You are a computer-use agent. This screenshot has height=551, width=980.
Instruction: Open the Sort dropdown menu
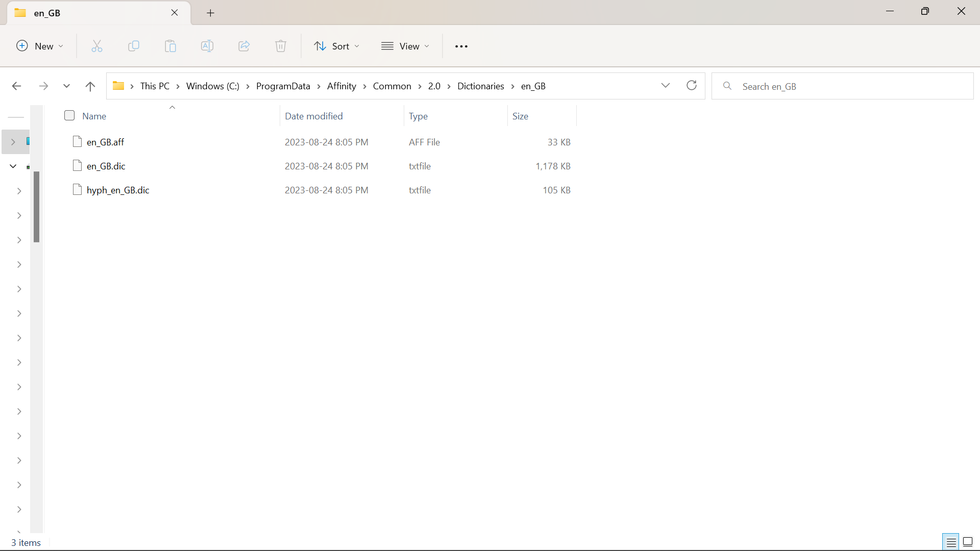337,46
